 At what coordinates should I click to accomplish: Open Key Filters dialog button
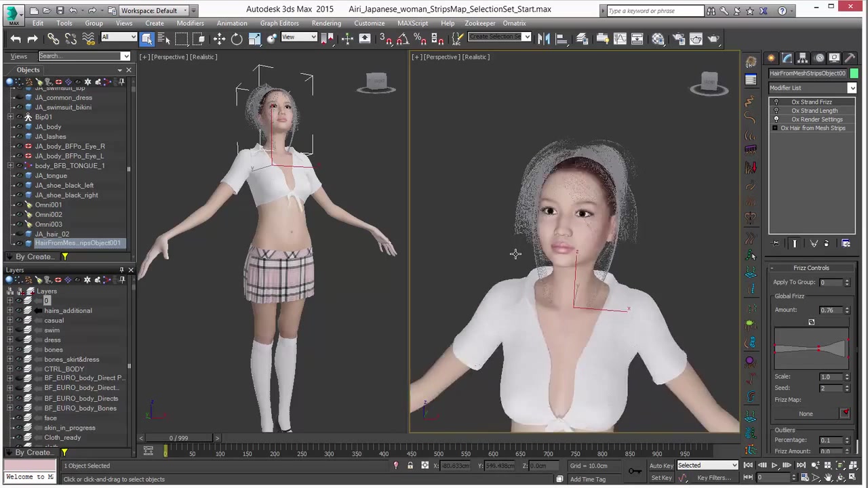click(x=714, y=478)
